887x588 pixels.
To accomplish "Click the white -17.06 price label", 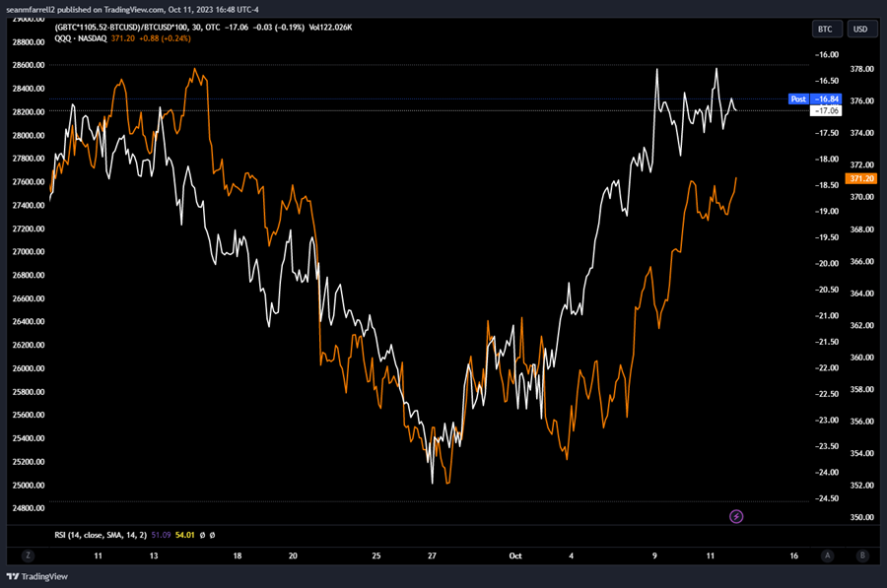I will pyautogui.click(x=827, y=111).
